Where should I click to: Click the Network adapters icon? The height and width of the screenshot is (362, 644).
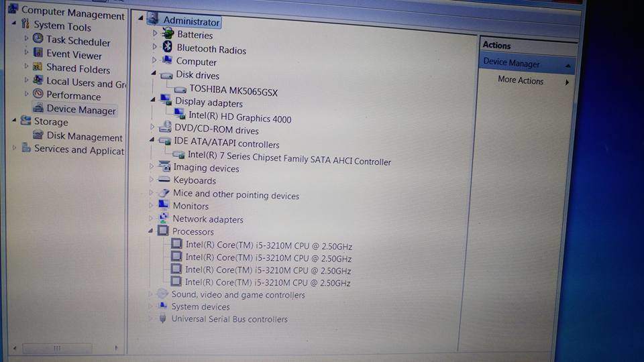click(x=164, y=217)
